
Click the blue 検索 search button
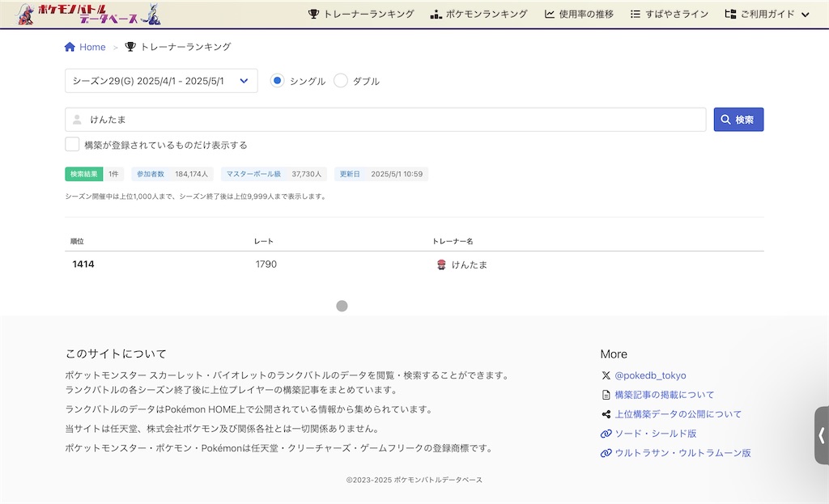coord(738,120)
